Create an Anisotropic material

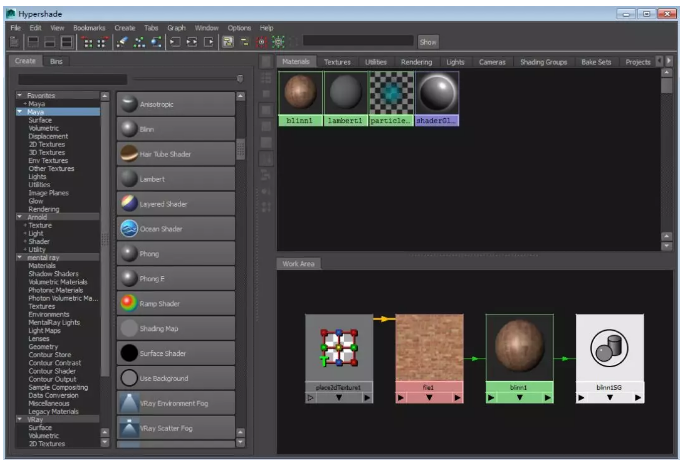(176, 104)
